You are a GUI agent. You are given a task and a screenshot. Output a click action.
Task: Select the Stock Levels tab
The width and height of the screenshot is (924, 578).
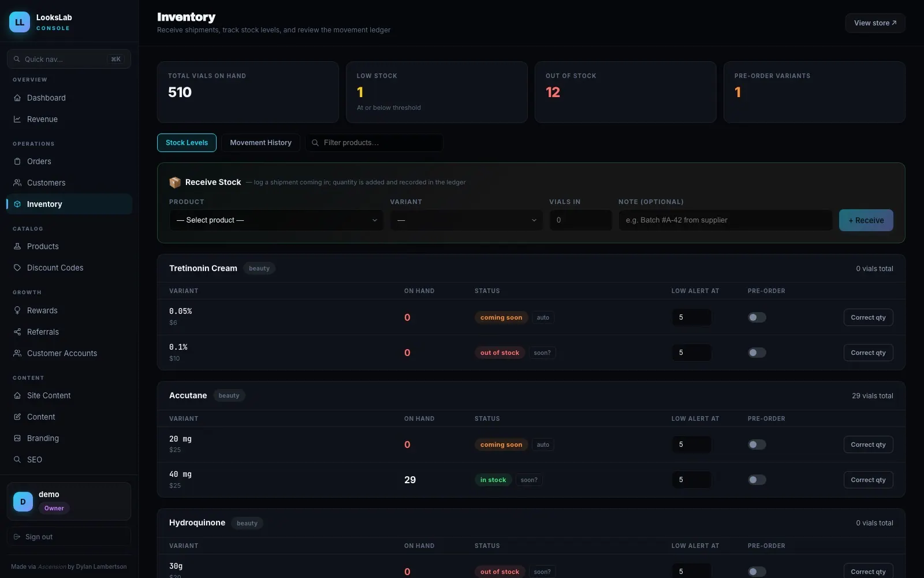point(187,143)
